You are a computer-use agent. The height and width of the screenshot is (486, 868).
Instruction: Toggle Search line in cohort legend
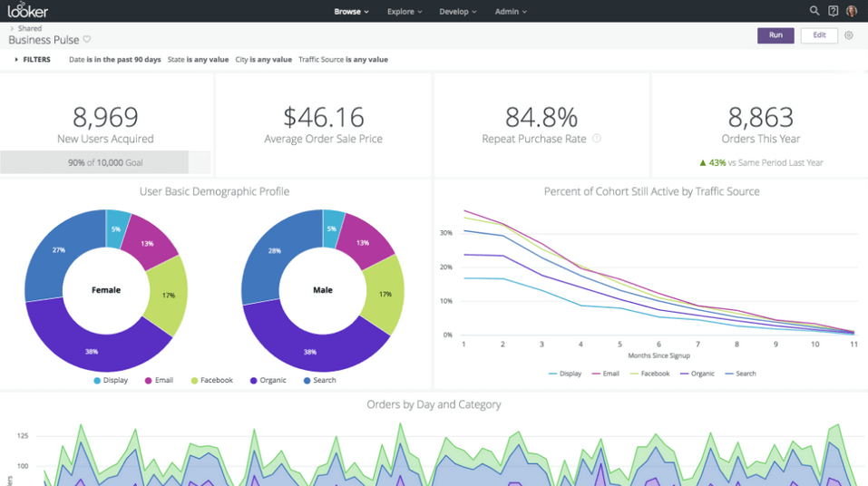(x=740, y=374)
